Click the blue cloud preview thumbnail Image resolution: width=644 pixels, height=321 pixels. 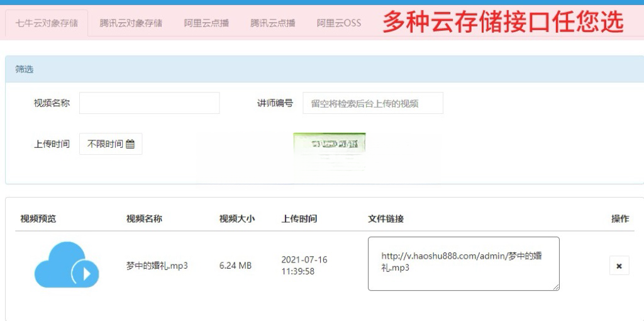tap(66, 265)
